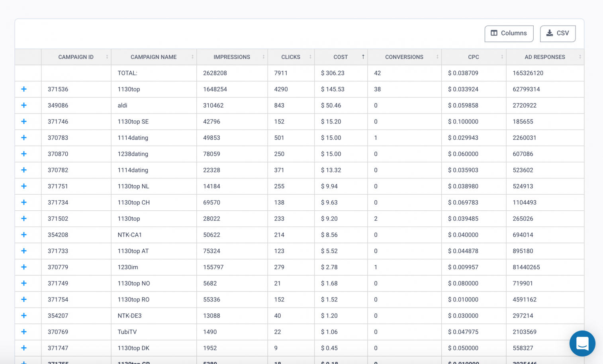Sort table by Campaign ID column

click(x=76, y=57)
